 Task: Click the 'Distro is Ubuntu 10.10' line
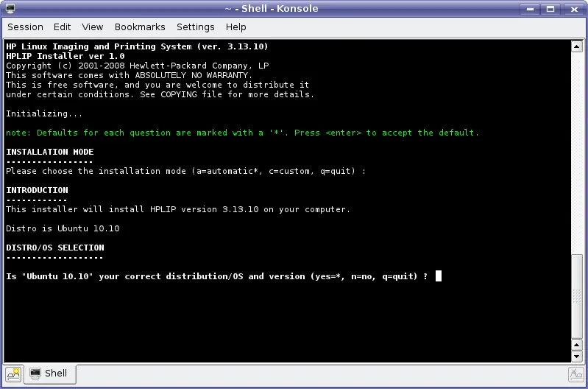[63, 228]
